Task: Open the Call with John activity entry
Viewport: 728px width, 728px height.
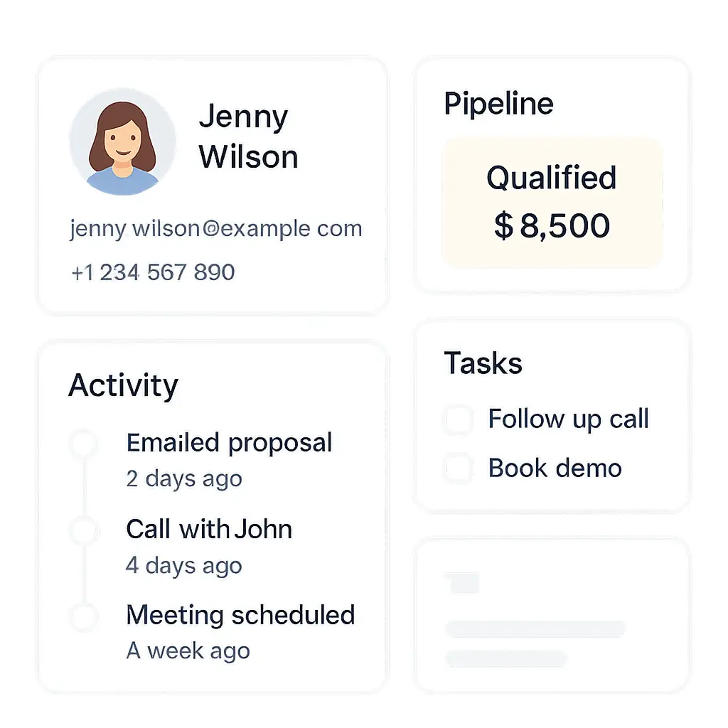Action: click(x=210, y=547)
